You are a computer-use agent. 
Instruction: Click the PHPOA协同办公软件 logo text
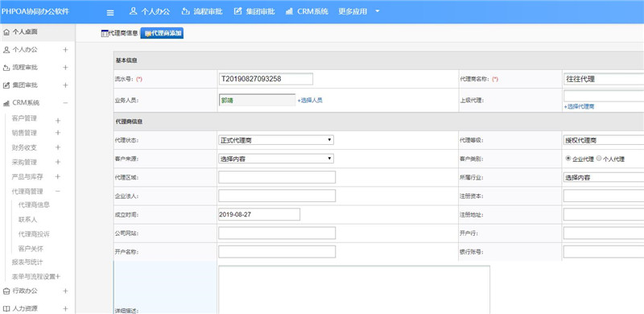[x=35, y=11]
